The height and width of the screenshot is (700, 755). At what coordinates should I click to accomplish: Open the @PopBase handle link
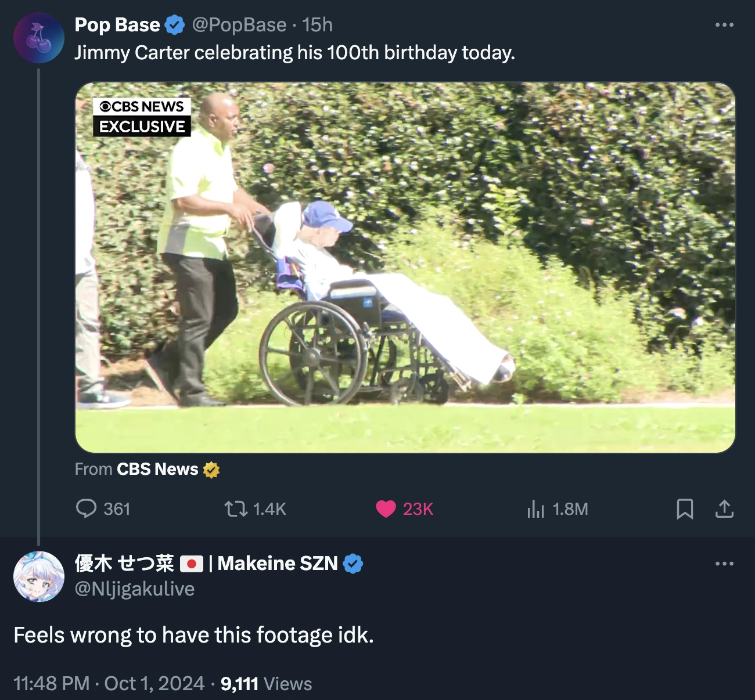point(239,25)
